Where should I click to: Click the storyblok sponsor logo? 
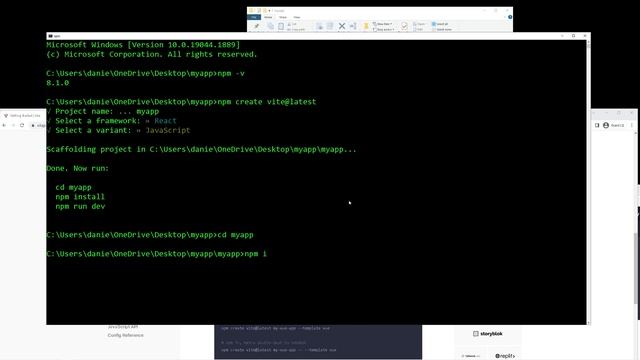pos(488,333)
